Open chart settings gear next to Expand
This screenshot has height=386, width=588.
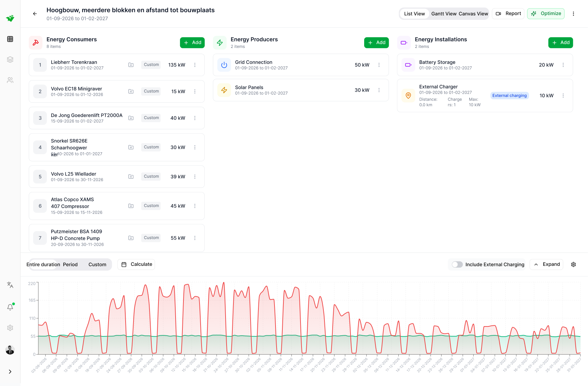coord(573,265)
